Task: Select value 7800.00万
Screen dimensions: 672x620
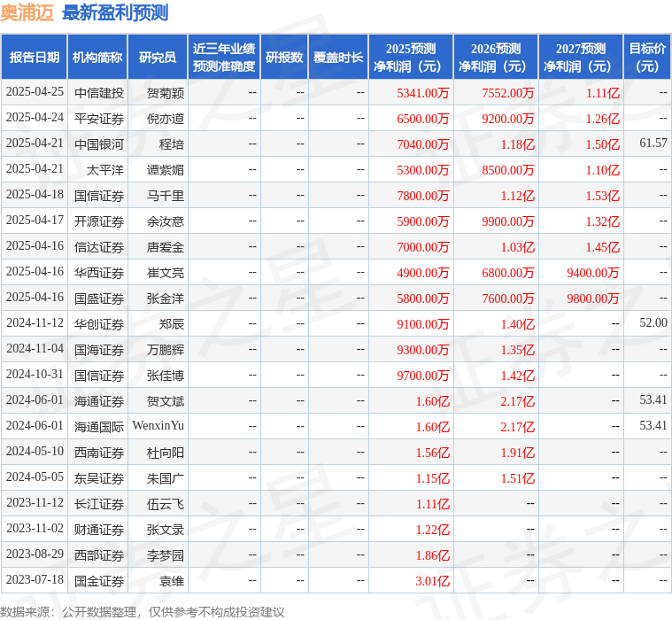Action: (422, 196)
